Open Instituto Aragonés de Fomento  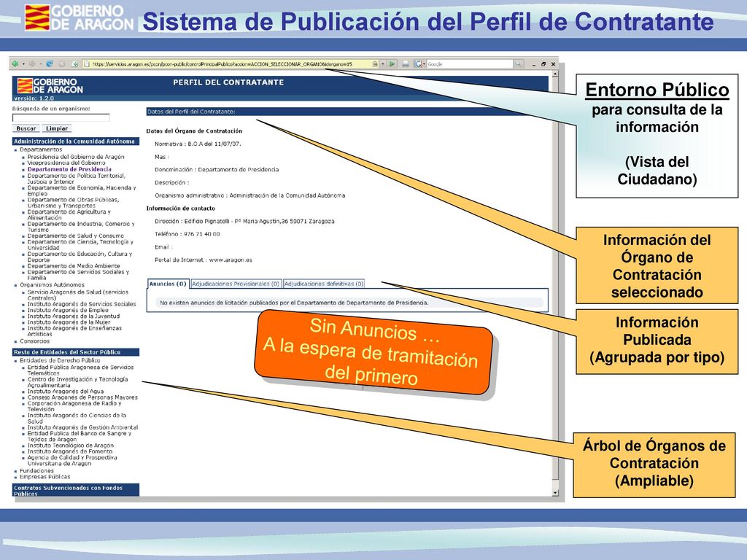69,451
